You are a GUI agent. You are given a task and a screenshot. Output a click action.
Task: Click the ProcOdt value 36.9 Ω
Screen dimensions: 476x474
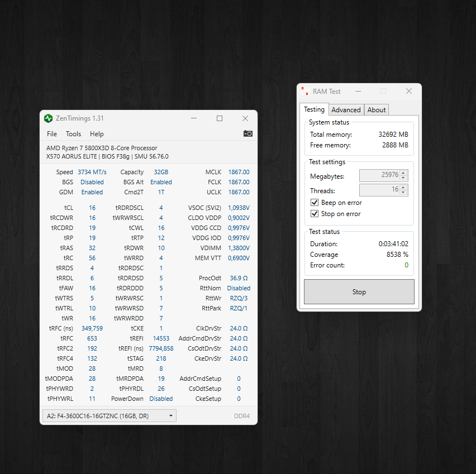pyautogui.click(x=239, y=278)
